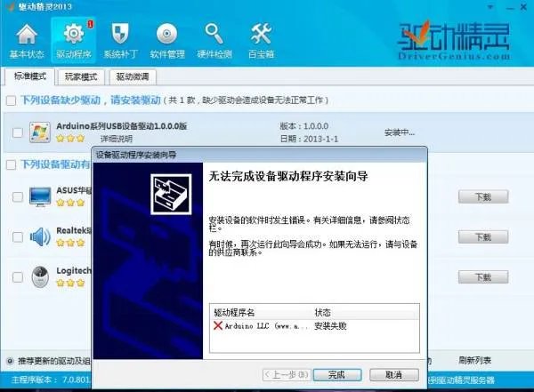Click the 刷新列表 link
This screenshot has width=534, height=392.
[474, 360]
